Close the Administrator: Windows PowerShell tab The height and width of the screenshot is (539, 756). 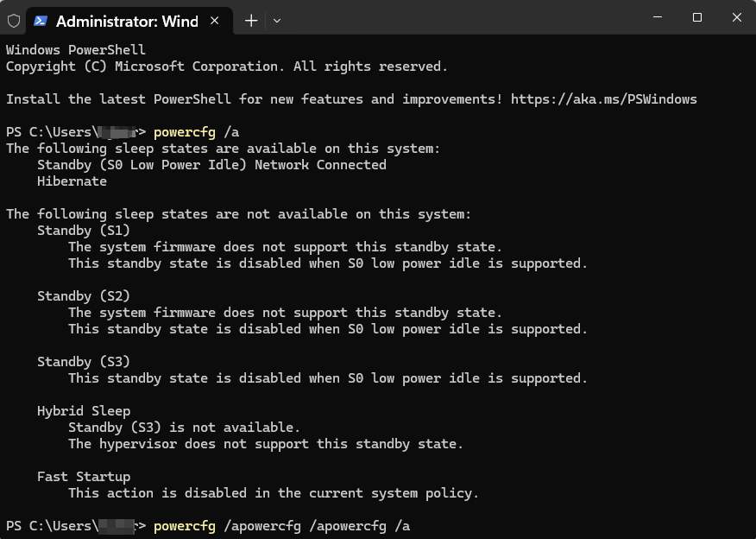click(214, 21)
